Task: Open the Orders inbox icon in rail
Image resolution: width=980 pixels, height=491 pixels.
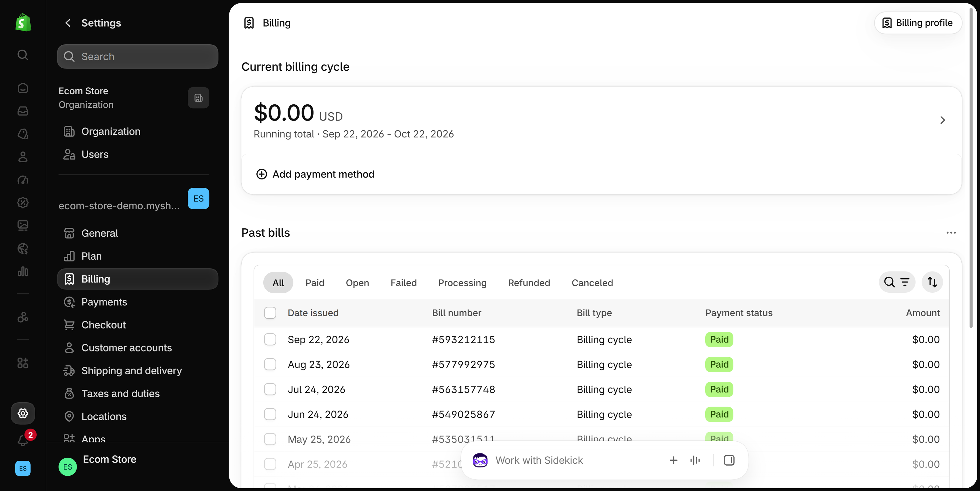Action: (x=23, y=111)
